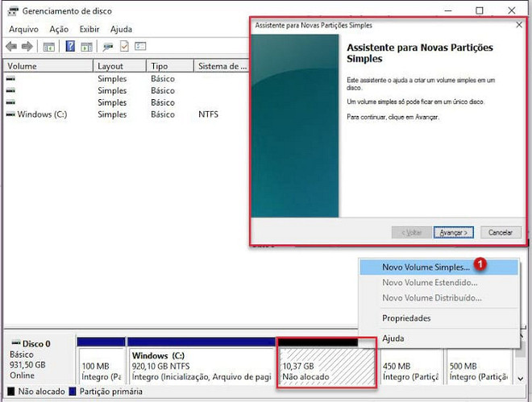Choose Ajuda in the context menu
The height and width of the screenshot is (402, 532).
439,338
